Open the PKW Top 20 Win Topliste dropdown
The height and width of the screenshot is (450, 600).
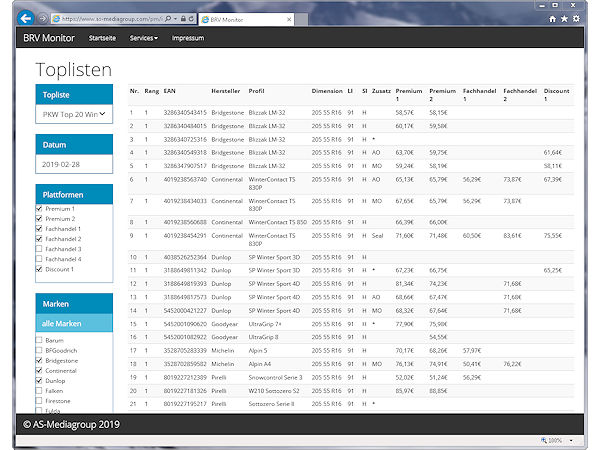(74, 114)
